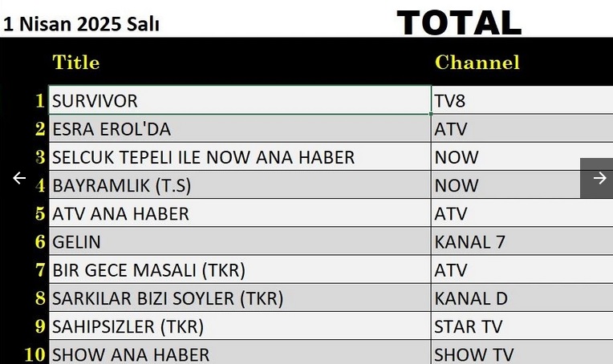Click SARKILAR BIZI SOYLER (TKR) cell

(x=240, y=297)
